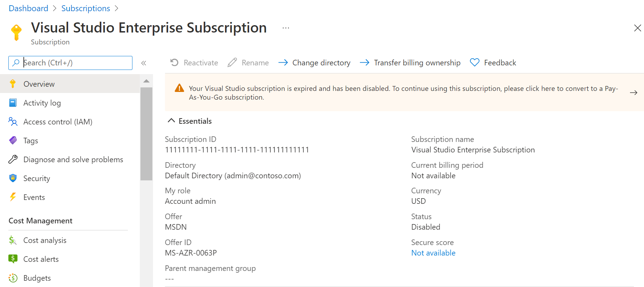Open the Not available secure score link
The width and height of the screenshot is (644, 287).
(433, 253)
